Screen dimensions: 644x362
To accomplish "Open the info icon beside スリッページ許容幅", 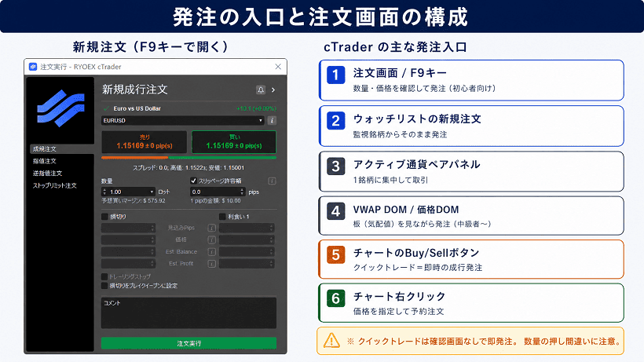I will (x=272, y=181).
